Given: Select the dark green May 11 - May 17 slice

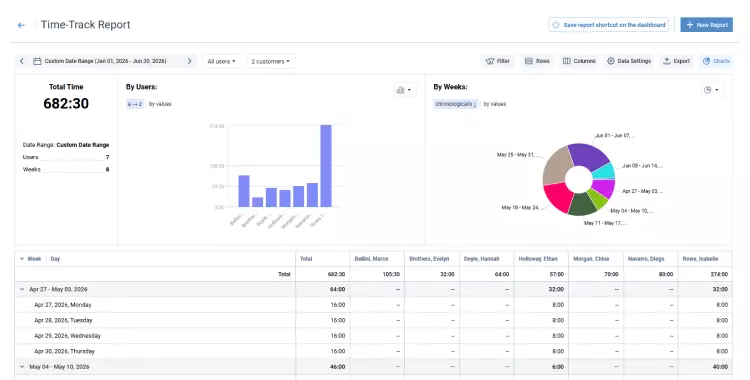Looking at the screenshot, I should coord(582,204).
